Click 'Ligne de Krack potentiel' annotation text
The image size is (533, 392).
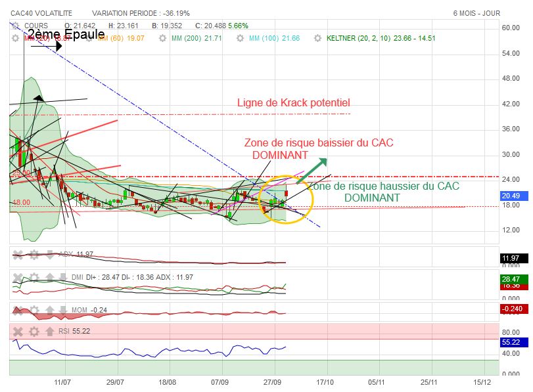tap(293, 102)
